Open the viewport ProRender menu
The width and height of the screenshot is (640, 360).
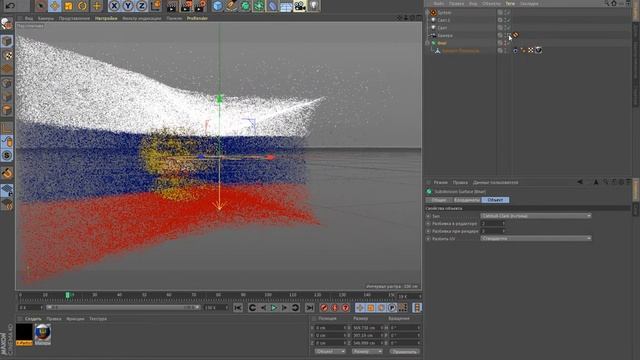tap(197, 18)
